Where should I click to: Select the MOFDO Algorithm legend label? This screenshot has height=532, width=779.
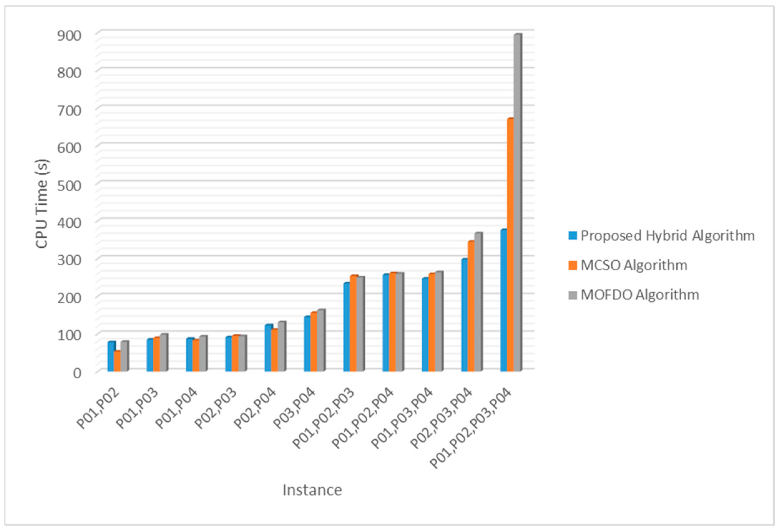[639, 295]
